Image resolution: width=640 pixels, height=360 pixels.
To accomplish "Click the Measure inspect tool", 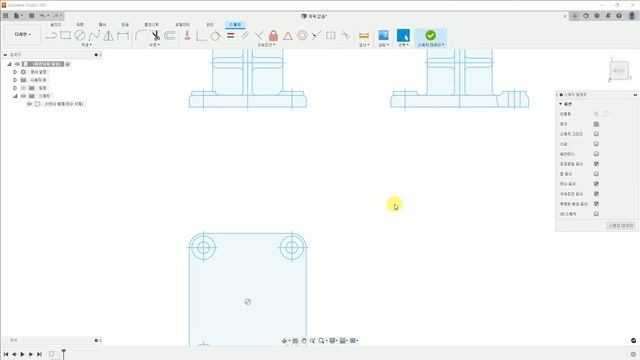I will 364,36.
